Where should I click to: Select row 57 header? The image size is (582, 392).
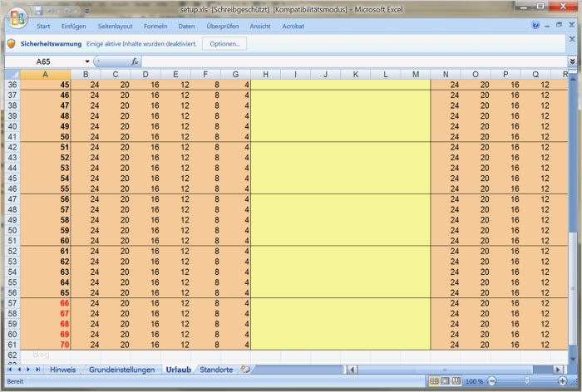(12, 303)
